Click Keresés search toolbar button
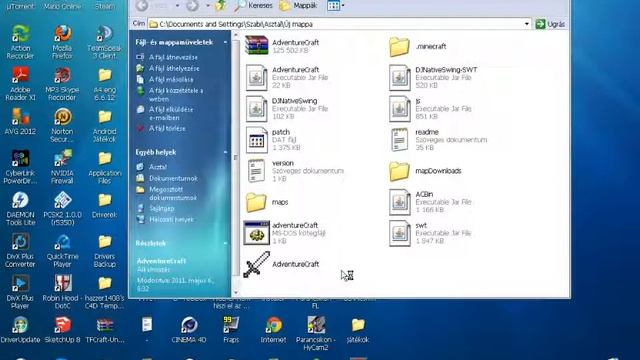 (253, 6)
